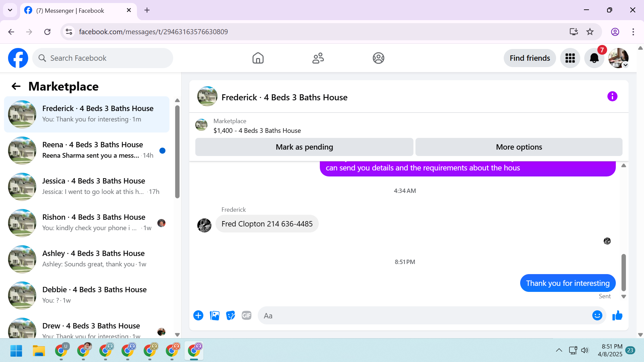Click $1,400 - 4 Beds 3 Baths House listing

(257, 131)
